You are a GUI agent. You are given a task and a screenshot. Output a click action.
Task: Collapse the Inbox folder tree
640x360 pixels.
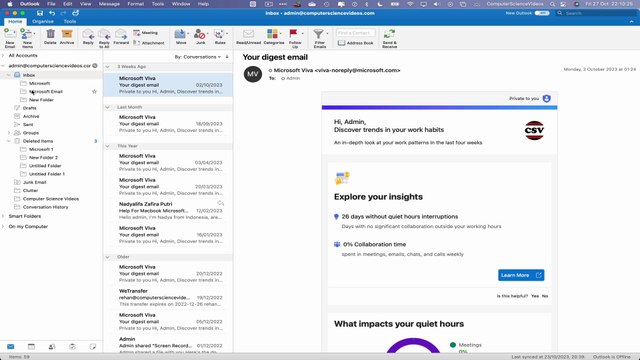coord(9,75)
